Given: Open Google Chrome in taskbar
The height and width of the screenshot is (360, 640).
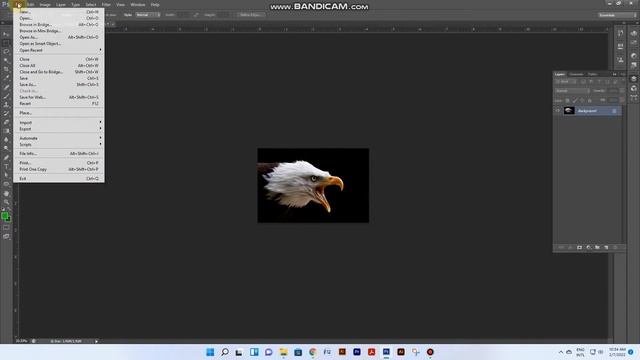Looking at the screenshot, I should (x=313, y=352).
